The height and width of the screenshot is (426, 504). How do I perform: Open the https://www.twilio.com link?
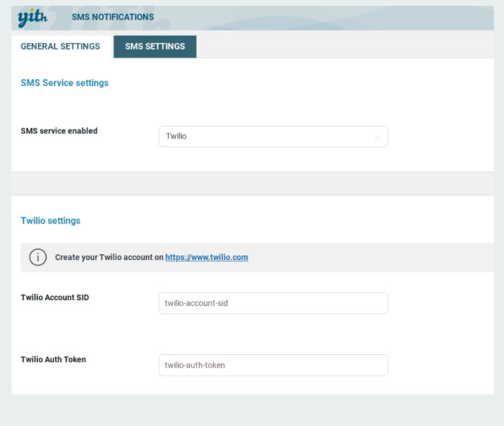pyautogui.click(x=207, y=257)
